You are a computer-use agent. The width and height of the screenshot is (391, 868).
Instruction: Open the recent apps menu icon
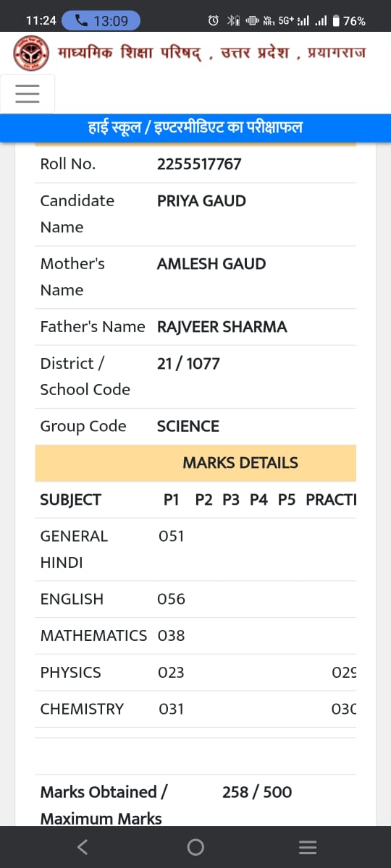pyautogui.click(x=308, y=847)
